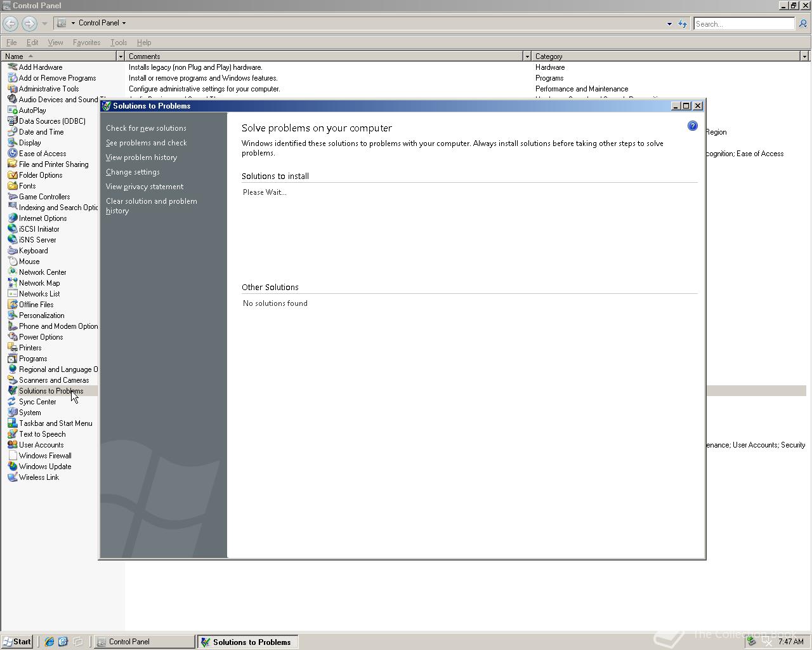Open the AutoPlay icon
The height and width of the screenshot is (650, 812).
12,110
